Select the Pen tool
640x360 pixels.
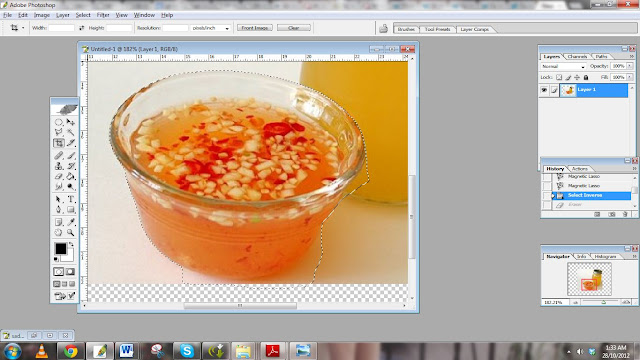pos(59,209)
